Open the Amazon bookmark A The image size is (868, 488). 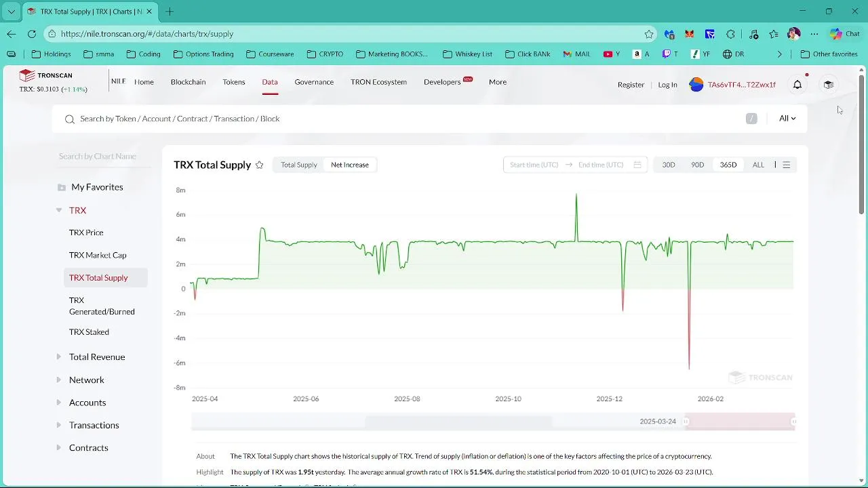[x=641, y=54]
